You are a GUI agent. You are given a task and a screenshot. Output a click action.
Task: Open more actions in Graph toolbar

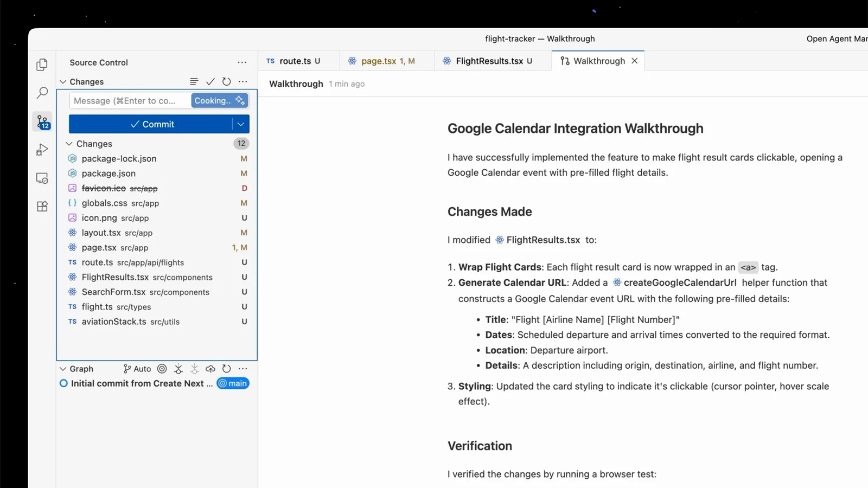click(x=243, y=369)
